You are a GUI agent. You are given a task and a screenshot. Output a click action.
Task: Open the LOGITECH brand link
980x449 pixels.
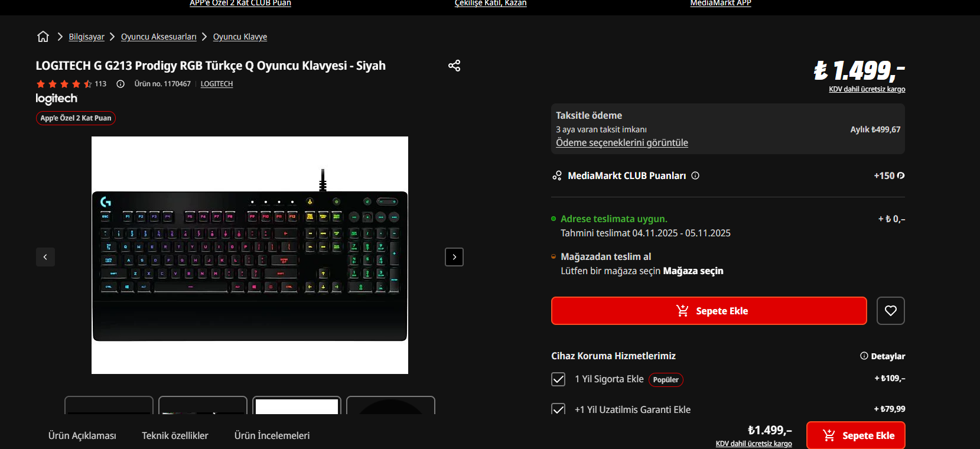[x=217, y=84]
